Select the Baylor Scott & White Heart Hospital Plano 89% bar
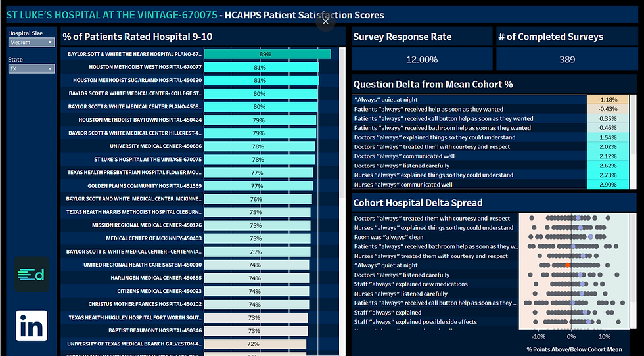The width and height of the screenshot is (644, 356). click(267, 55)
